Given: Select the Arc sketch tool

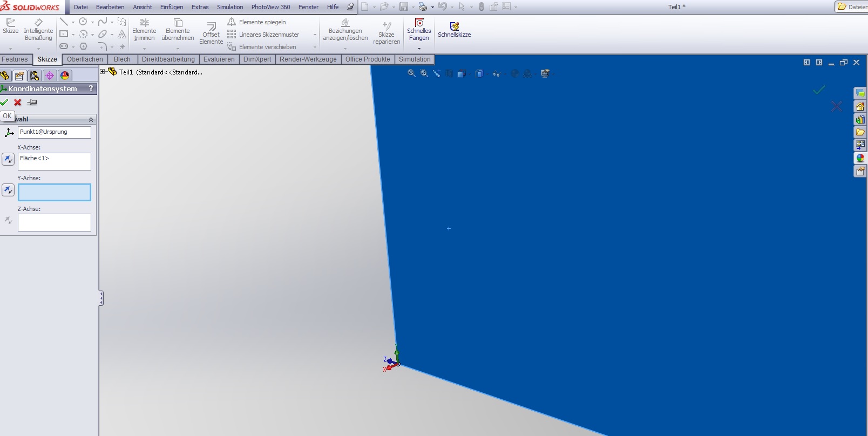Looking at the screenshot, I should point(83,34).
